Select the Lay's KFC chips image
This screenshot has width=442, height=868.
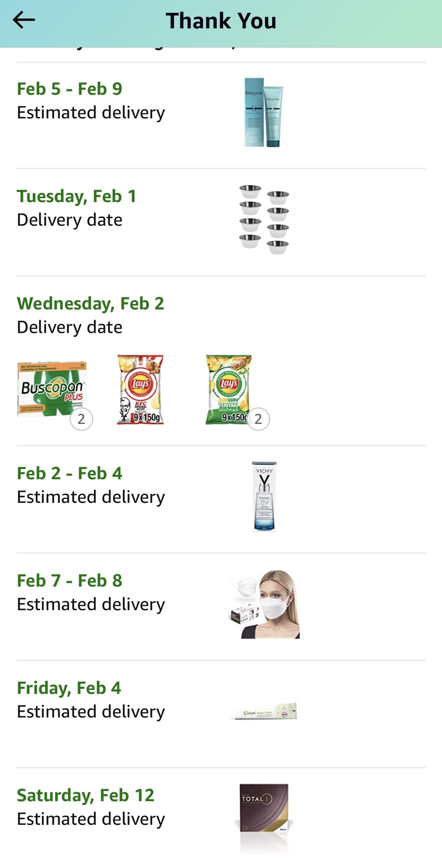click(x=140, y=390)
